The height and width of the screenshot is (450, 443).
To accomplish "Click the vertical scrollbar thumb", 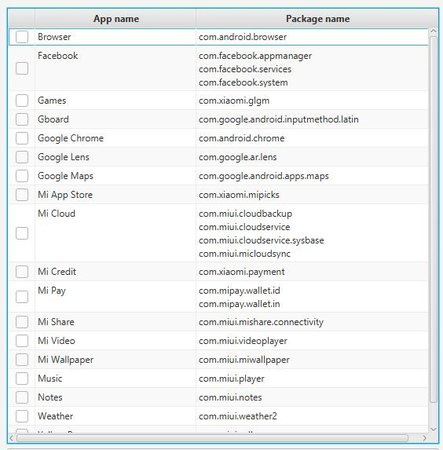I will coord(433,219).
